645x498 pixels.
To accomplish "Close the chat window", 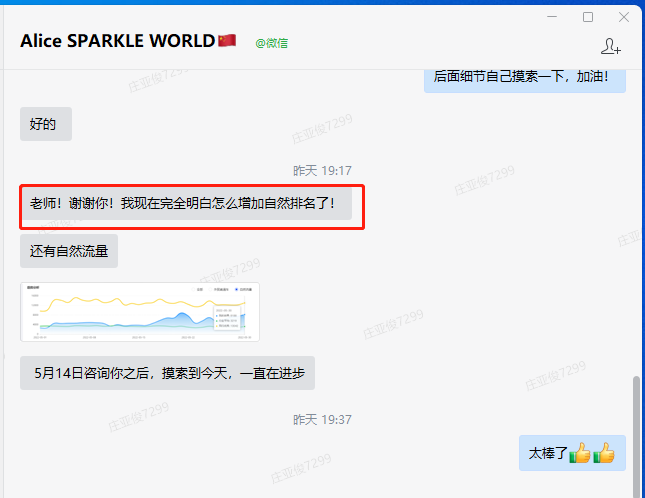I will [x=624, y=17].
